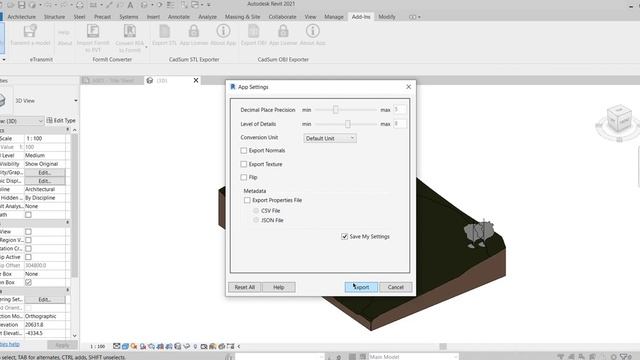
Task: Click Import FormIt to RVT icon
Action: [93, 32]
